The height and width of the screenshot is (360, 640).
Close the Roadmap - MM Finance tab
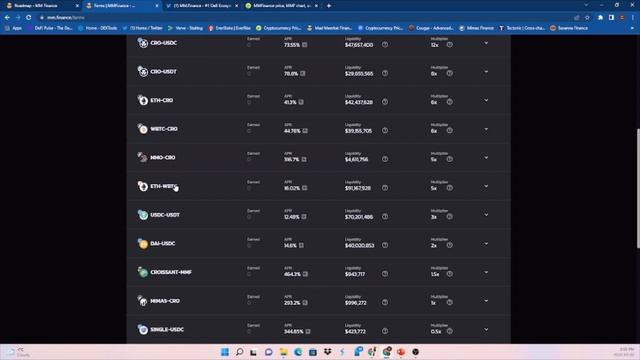pyautogui.click(x=77, y=6)
